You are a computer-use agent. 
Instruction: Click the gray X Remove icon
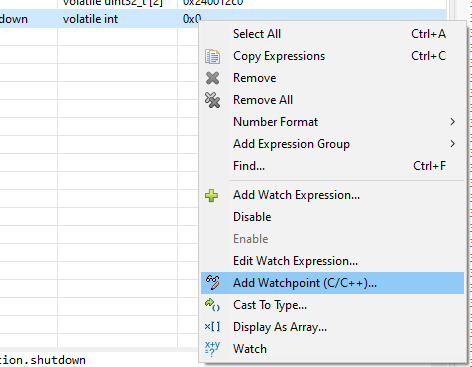pos(212,78)
